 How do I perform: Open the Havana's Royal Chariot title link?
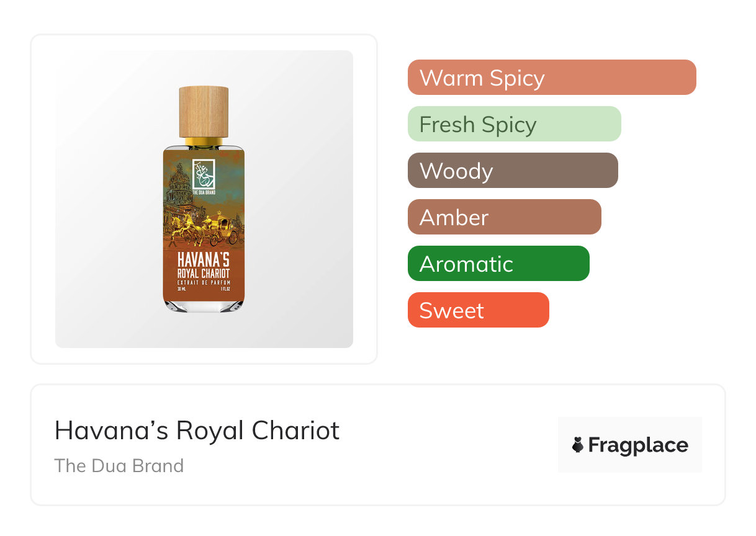197,430
